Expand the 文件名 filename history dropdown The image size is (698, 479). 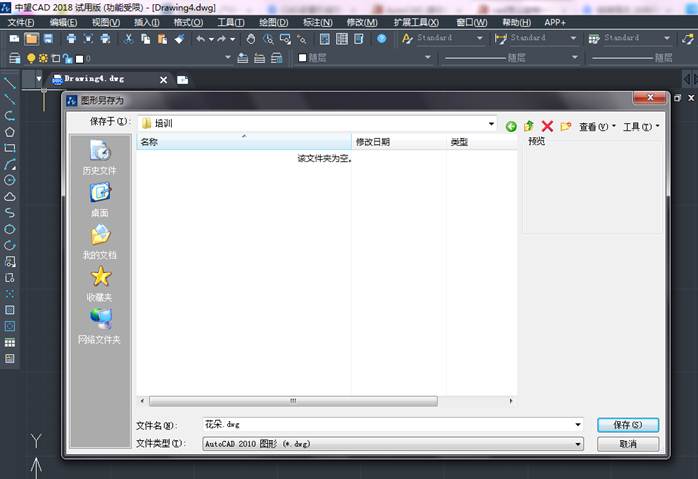coord(578,425)
